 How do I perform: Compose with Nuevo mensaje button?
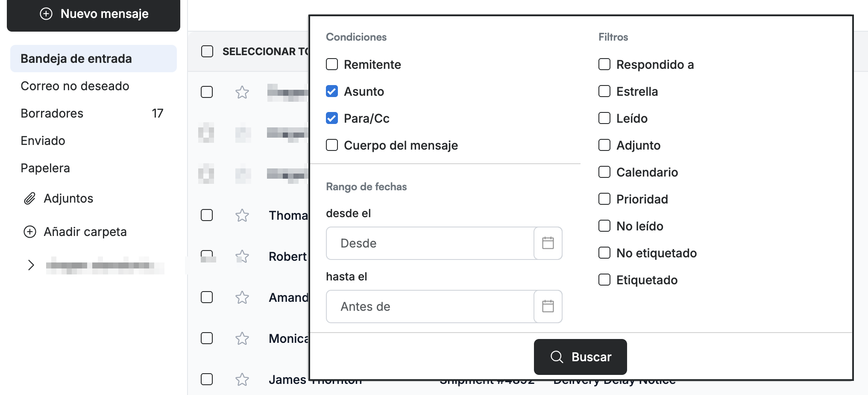click(x=94, y=14)
